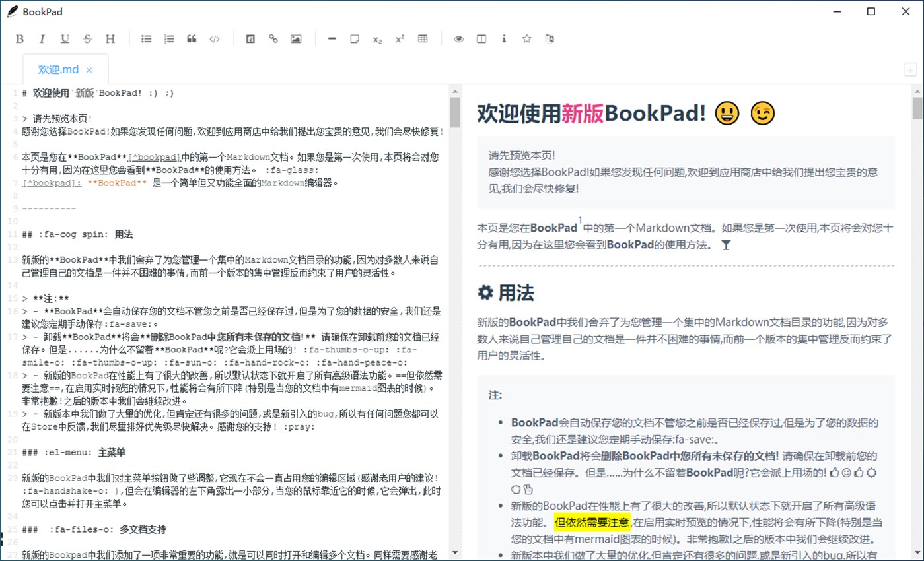This screenshot has width=924, height=561.
Task: Click the editor scrollbar up arrow
Action: point(455,90)
